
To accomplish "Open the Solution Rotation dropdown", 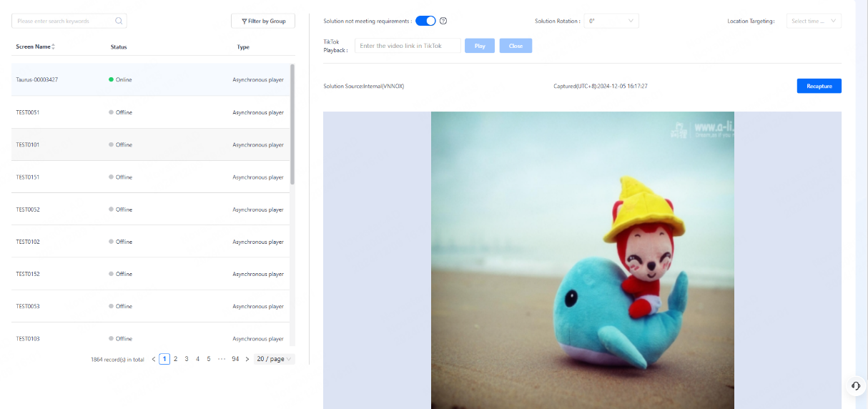I will coord(611,21).
